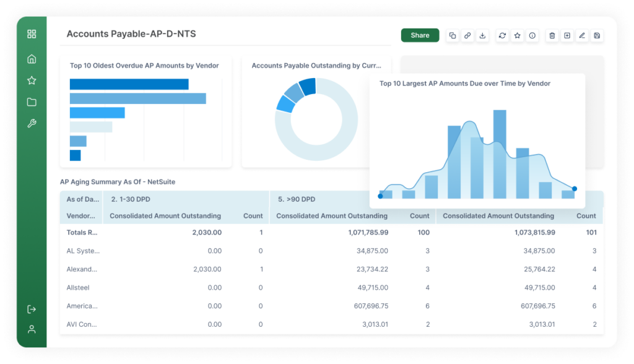This screenshot has height=364, width=634.
Task: Add a new widget with the plus icon
Action: point(567,35)
